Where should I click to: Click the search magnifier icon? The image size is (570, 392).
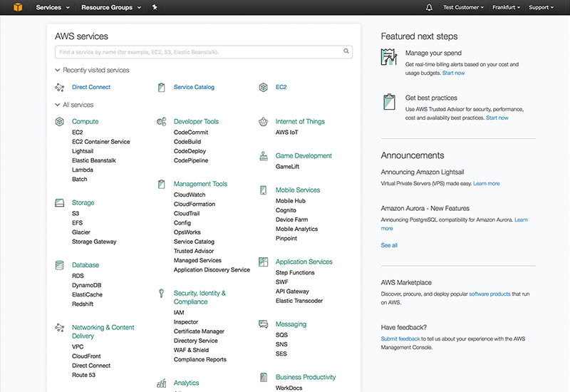pos(346,51)
